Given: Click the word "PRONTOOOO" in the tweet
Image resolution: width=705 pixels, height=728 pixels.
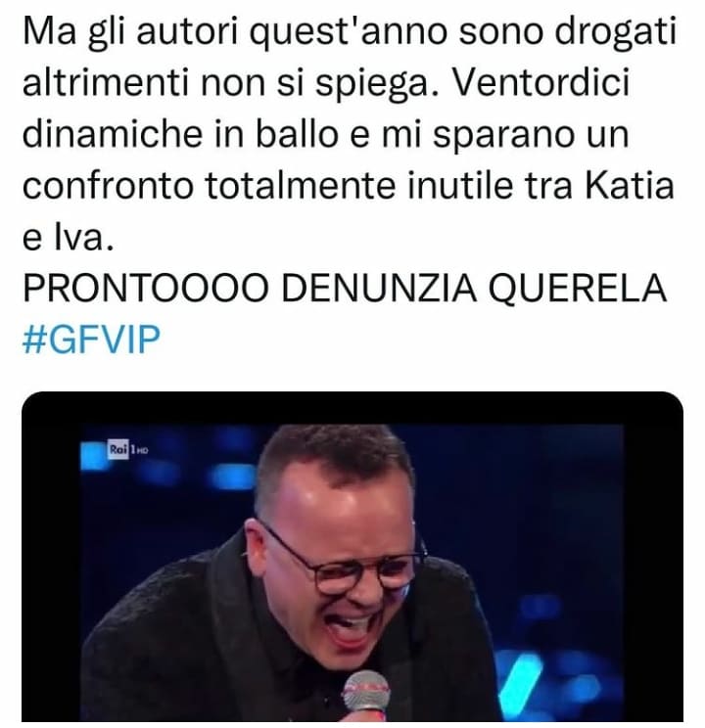Looking at the screenshot, I should click(146, 288).
